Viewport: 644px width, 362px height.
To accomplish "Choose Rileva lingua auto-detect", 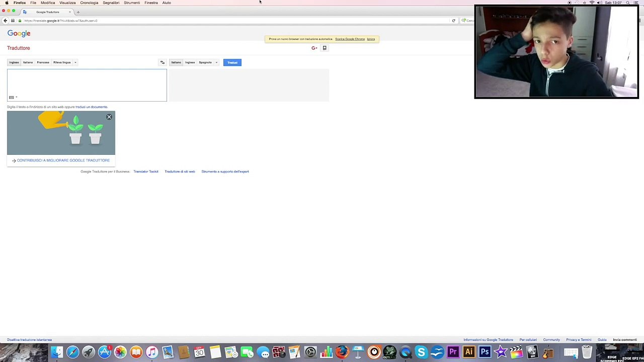I will click(x=62, y=62).
